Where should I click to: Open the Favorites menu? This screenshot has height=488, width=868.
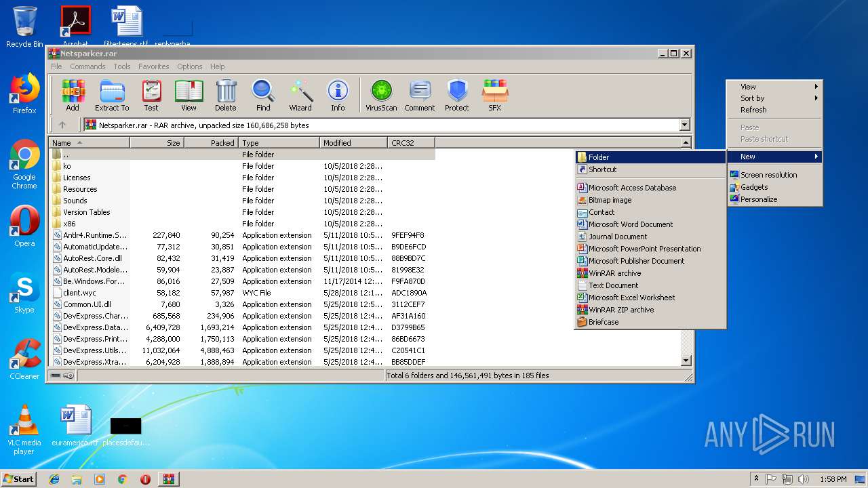154,66
